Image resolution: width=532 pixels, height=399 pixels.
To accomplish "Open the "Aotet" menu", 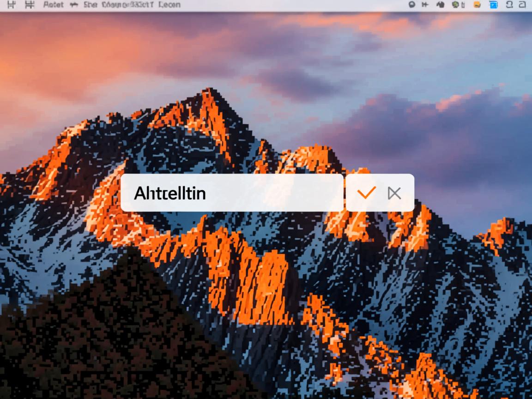I will [53, 5].
